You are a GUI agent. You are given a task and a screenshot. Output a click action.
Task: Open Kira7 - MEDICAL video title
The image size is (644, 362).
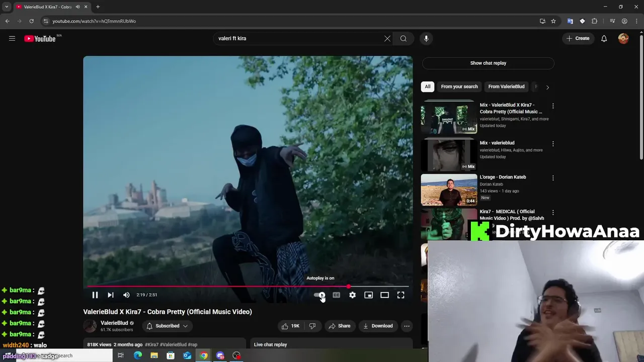[512, 215]
